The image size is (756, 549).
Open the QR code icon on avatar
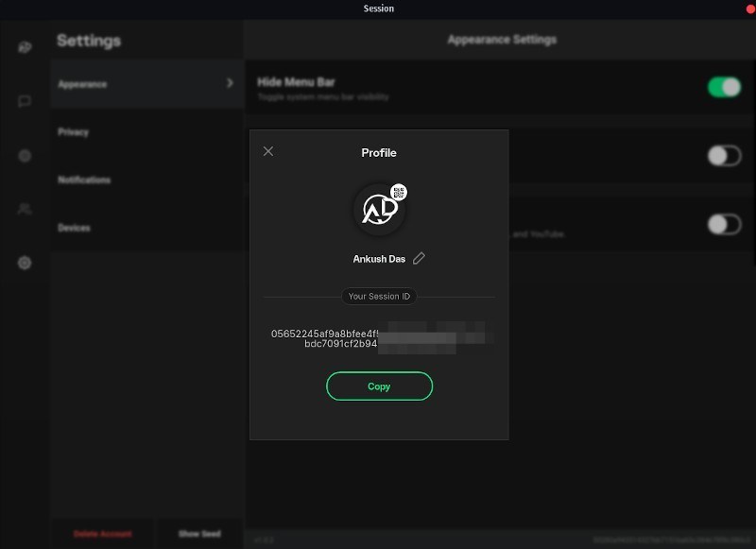tap(398, 193)
